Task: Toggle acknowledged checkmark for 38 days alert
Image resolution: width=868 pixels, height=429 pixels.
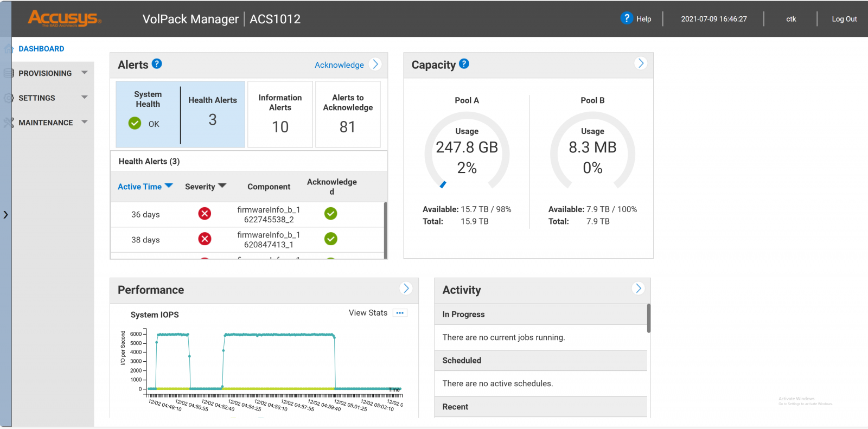Action: pos(330,239)
